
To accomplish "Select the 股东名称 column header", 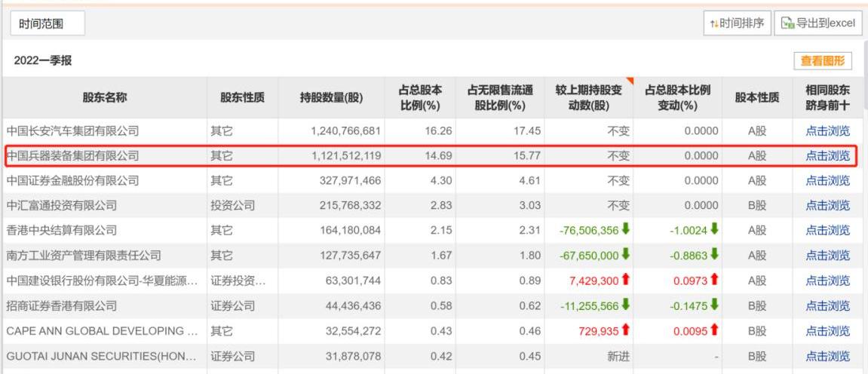I will pos(105,97).
